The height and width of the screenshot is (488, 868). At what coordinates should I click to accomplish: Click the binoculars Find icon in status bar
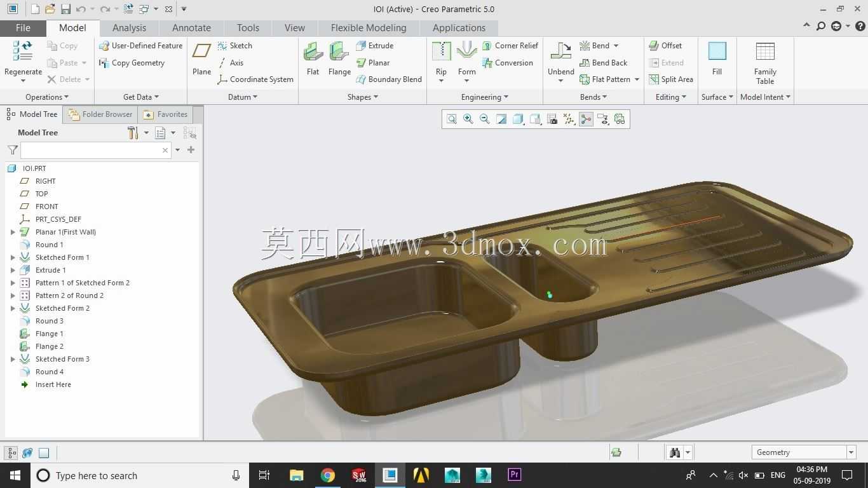(675, 452)
